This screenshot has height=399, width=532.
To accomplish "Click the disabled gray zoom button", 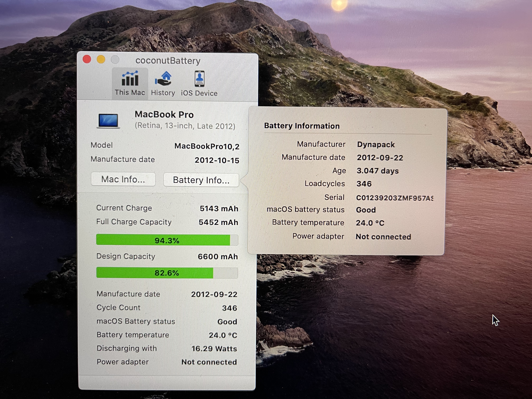I will tap(115, 60).
